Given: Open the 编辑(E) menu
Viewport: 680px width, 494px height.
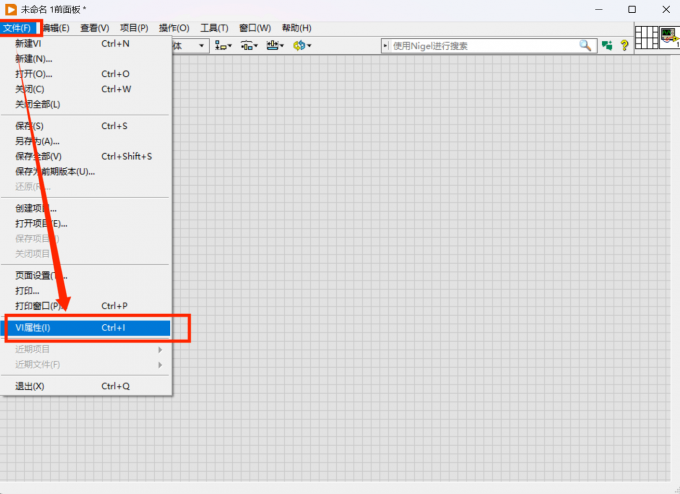Looking at the screenshot, I should tap(56, 28).
